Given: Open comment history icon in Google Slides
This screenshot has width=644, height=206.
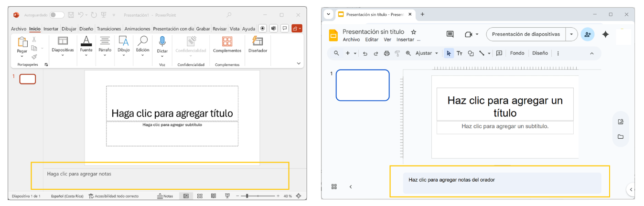Looking at the screenshot, I should tap(450, 34).
